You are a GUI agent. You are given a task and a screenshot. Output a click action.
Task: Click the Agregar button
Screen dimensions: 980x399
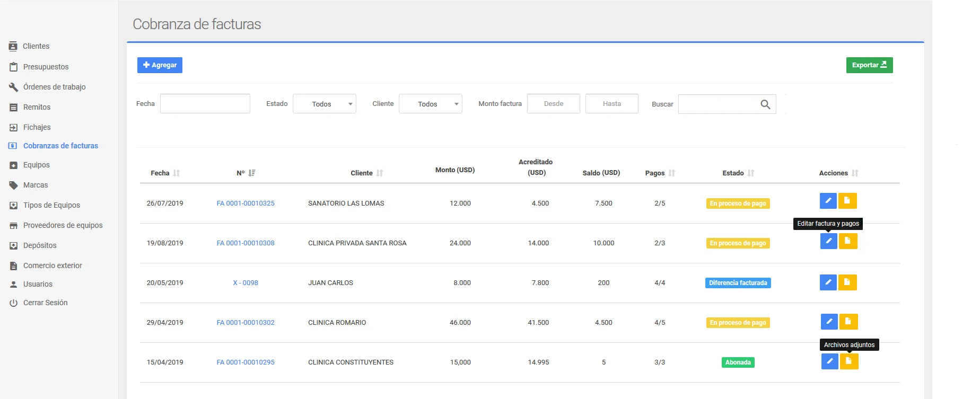160,65
